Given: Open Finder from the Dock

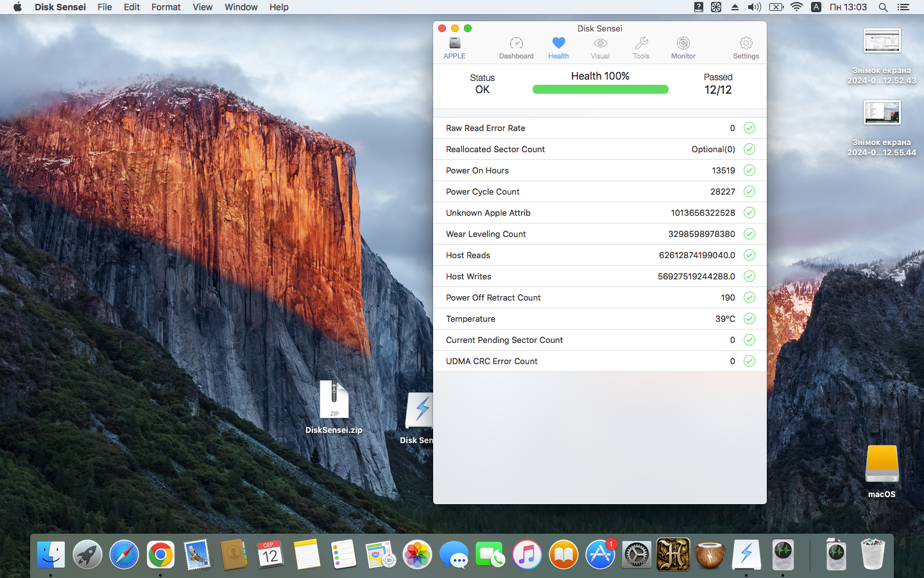Looking at the screenshot, I should click(x=51, y=554).
